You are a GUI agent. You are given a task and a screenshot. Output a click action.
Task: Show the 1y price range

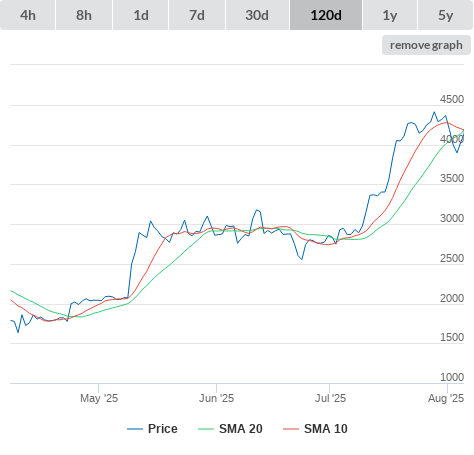click(x=390, y=15)
